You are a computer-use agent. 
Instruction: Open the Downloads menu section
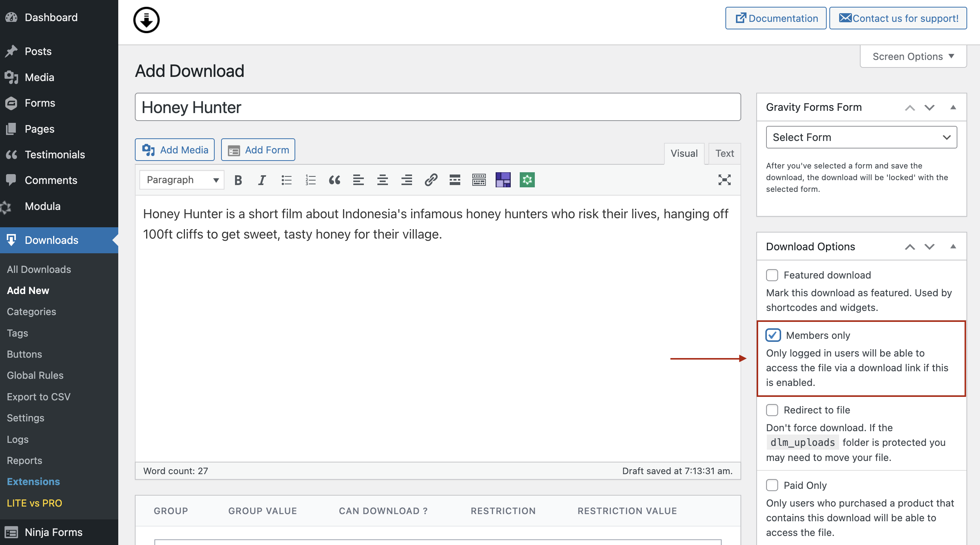(59, 240)
